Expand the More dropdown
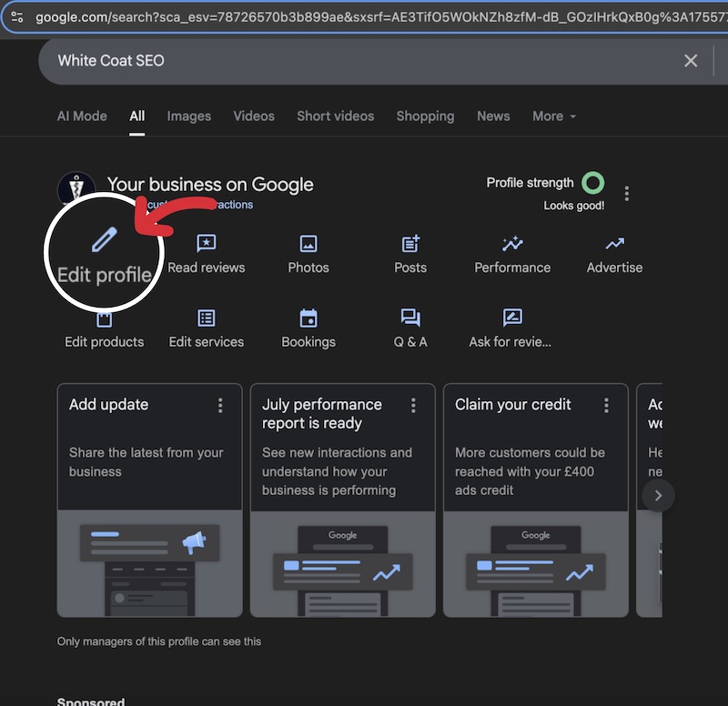Image resolution: width=728 pixels, height=706 pixels. coord(554,116)
